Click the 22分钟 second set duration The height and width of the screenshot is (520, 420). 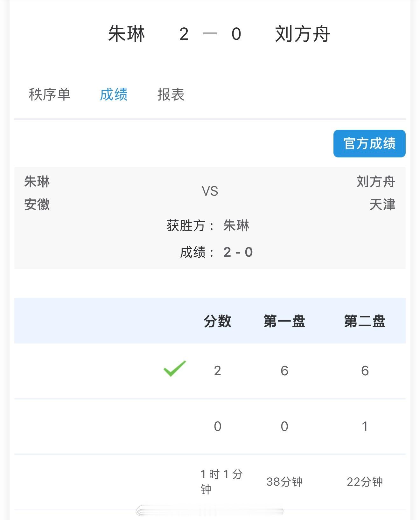pyautogui.click(x=365, y=482)
